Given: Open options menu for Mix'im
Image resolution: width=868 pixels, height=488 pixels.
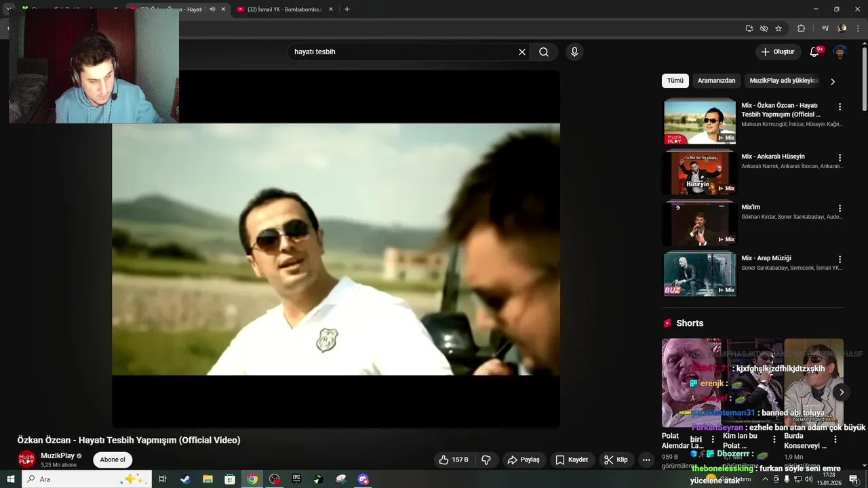Looking at the screenshot, I should click(840, 209).
